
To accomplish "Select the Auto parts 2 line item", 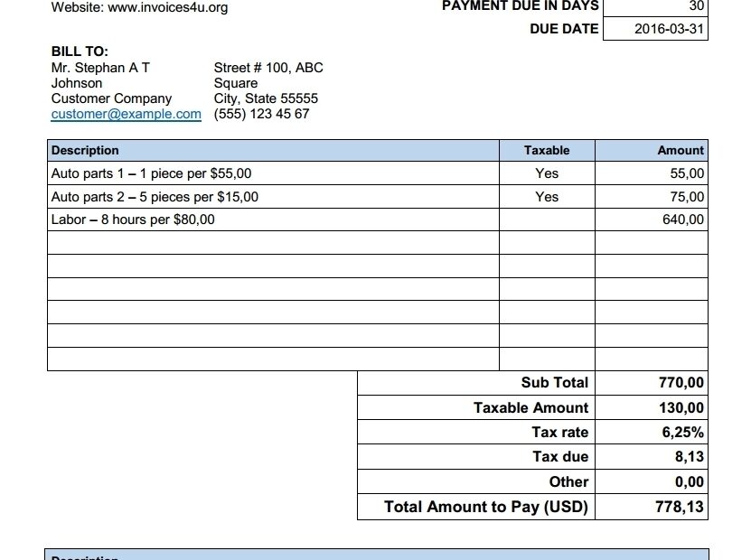I will click(x=154, y=196).
